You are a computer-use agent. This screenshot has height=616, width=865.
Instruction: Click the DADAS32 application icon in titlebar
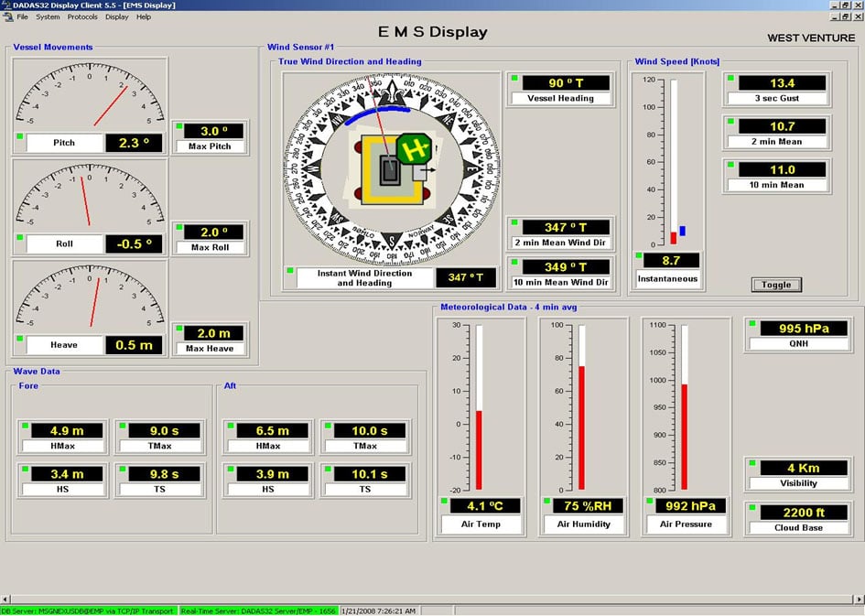coord(6,5)
